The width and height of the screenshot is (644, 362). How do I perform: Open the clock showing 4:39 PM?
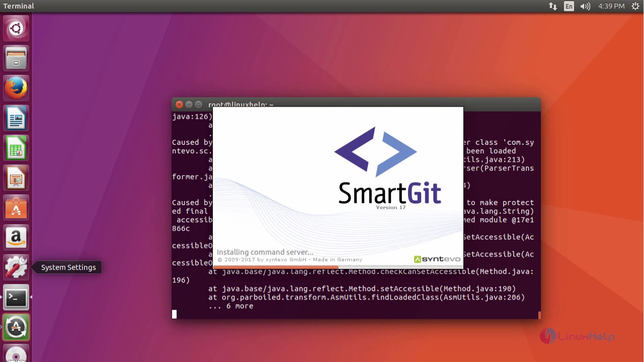coord(611,6)
